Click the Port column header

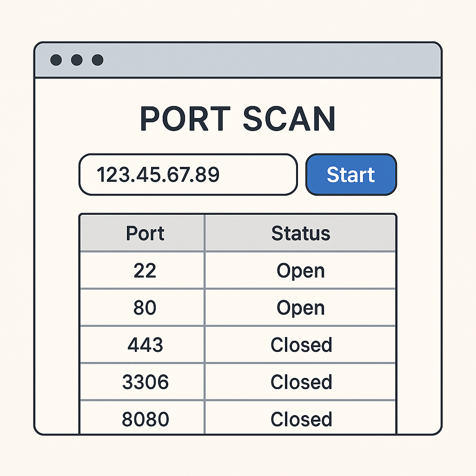pyautogui.click(x=145, y=233)
